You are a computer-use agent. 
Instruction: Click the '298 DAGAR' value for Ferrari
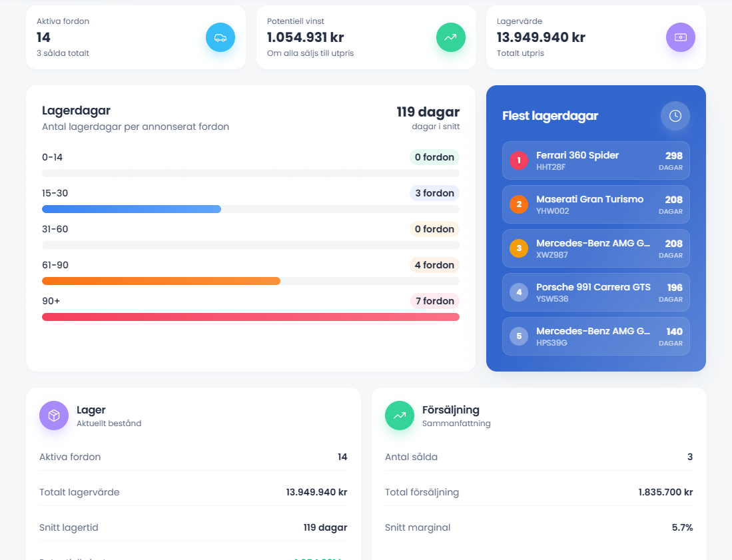pos(671,160)
